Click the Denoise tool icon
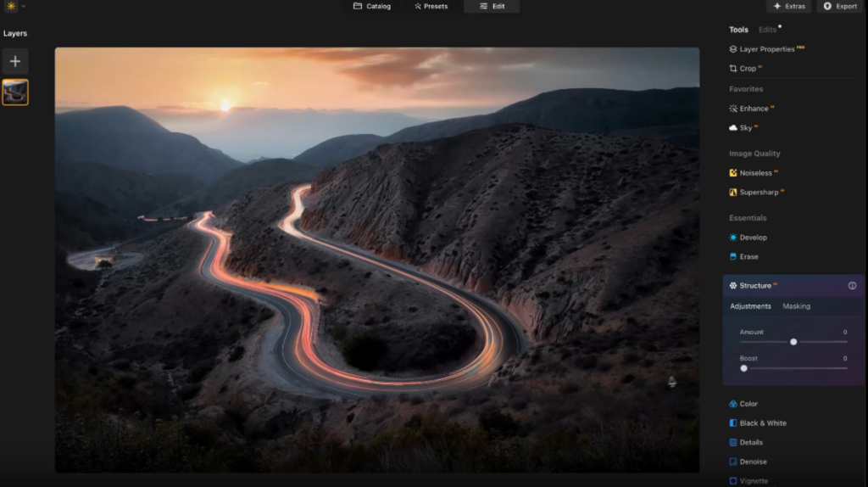This screenshot has height=487, width=868. tap(733, 462)
